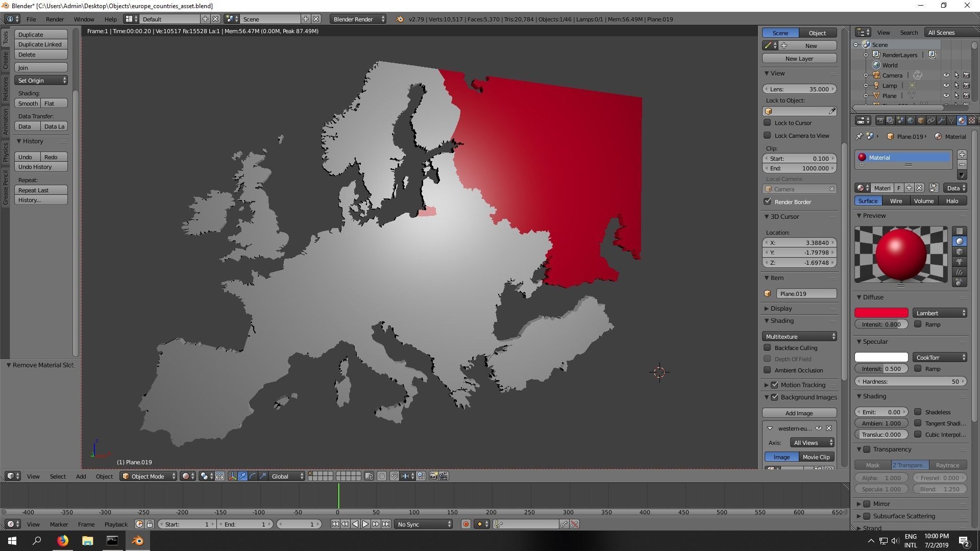The height and width of the screenshot is (551, 980).
Task: Click the Join button
Action: tap(41, 67)
